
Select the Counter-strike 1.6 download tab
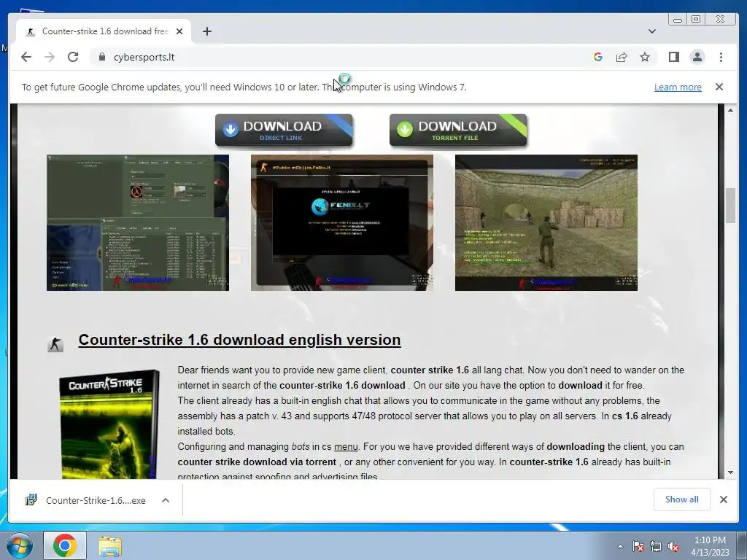pos(104,31)
